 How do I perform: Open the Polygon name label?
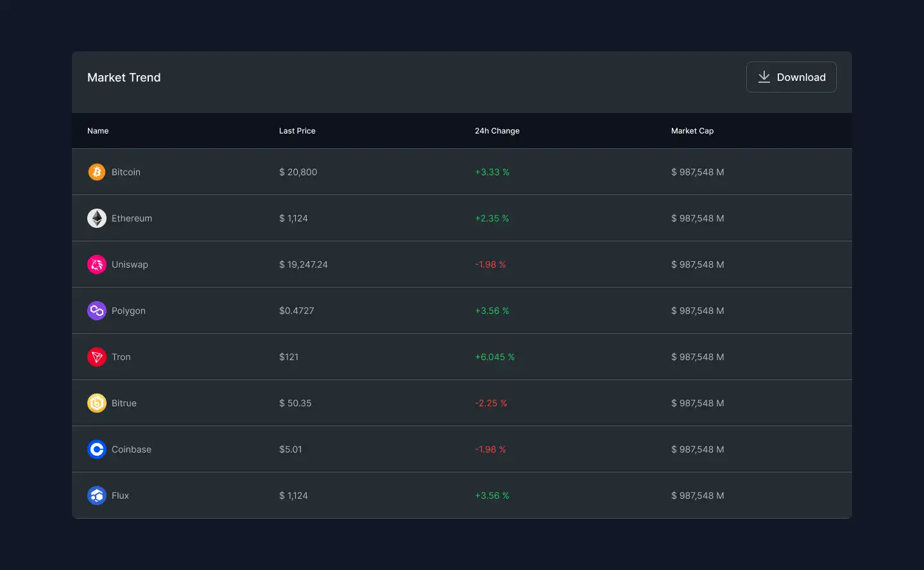click(x=128, y=311)
